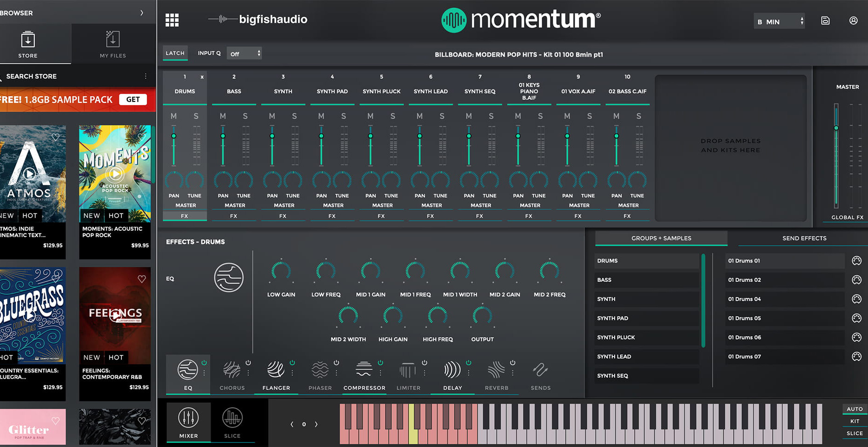Open the grid menu icon

click(172, 20)
